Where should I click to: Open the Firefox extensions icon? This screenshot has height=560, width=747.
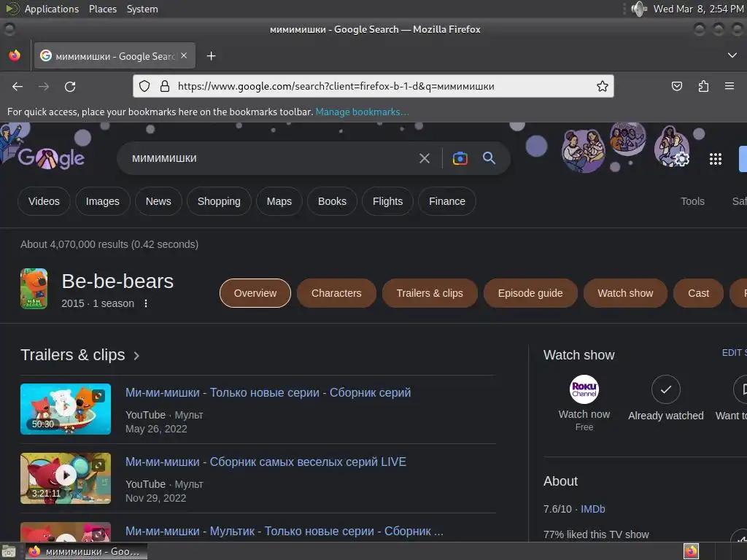(x=703, y=86)
